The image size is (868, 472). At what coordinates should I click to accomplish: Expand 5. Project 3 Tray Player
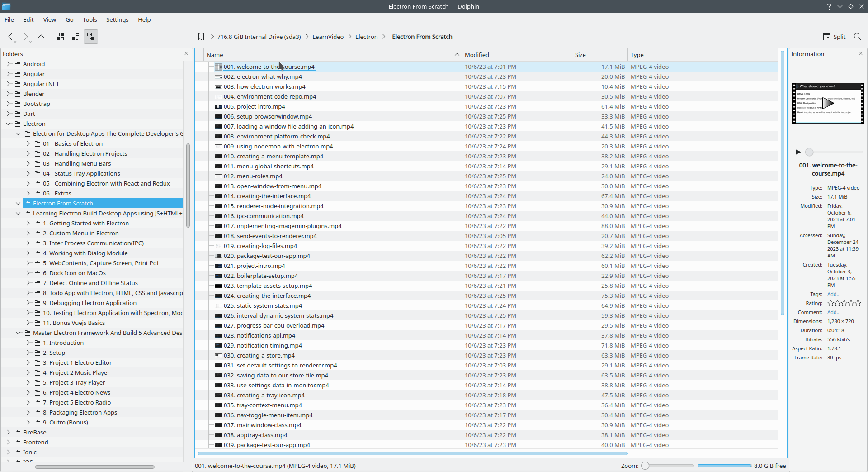tap(28, 383)
